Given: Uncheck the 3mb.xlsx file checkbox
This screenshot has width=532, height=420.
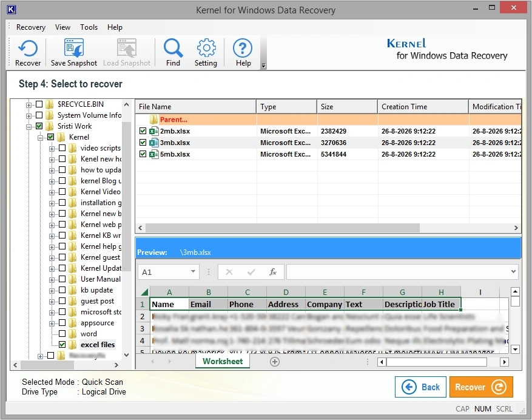Looking at the screenshot, I should tap(143, 143).
